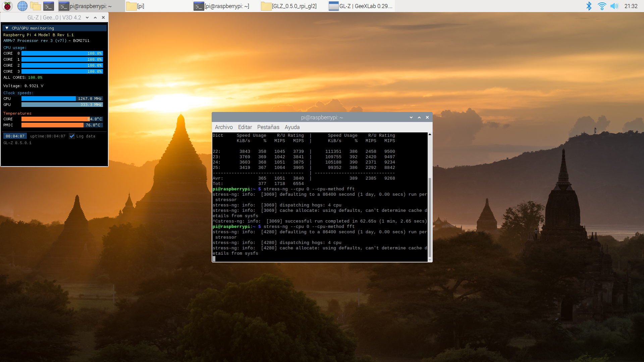Launch the web browser globe icon
This screenshot has height=362, width=644.
[22, 6]
